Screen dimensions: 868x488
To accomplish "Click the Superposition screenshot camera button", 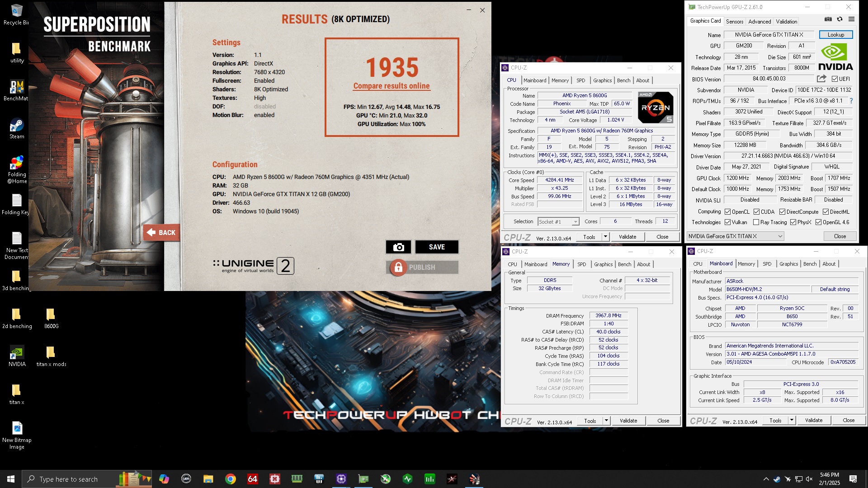I will pos(398,247).
